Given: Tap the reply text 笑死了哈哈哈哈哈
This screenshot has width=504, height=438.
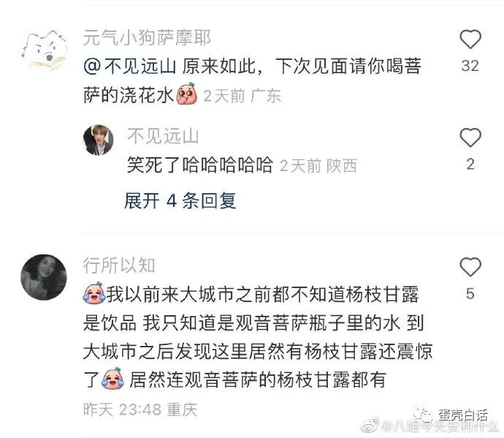Looking at the screenshot, I should 200,165.
